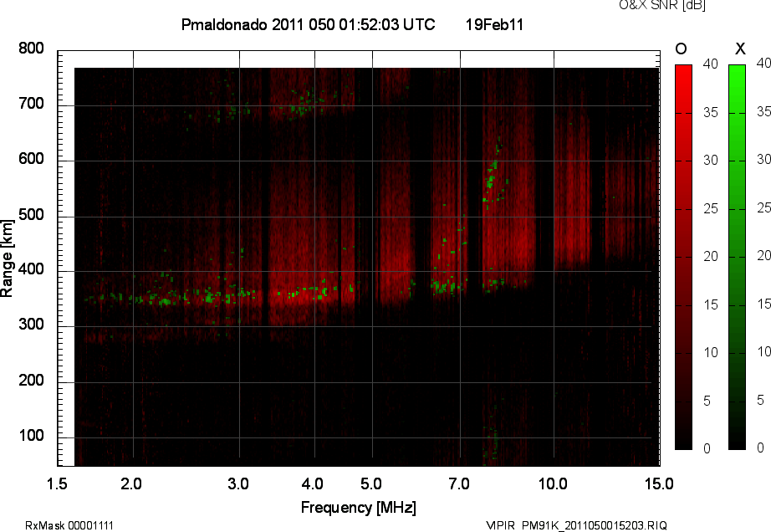This screenshot has width=771, height=532.
Task: Click the ionogram title 'Pmaldonado 2011 050 01:52:03 UTC'
Action: click(x=309, y=24)
